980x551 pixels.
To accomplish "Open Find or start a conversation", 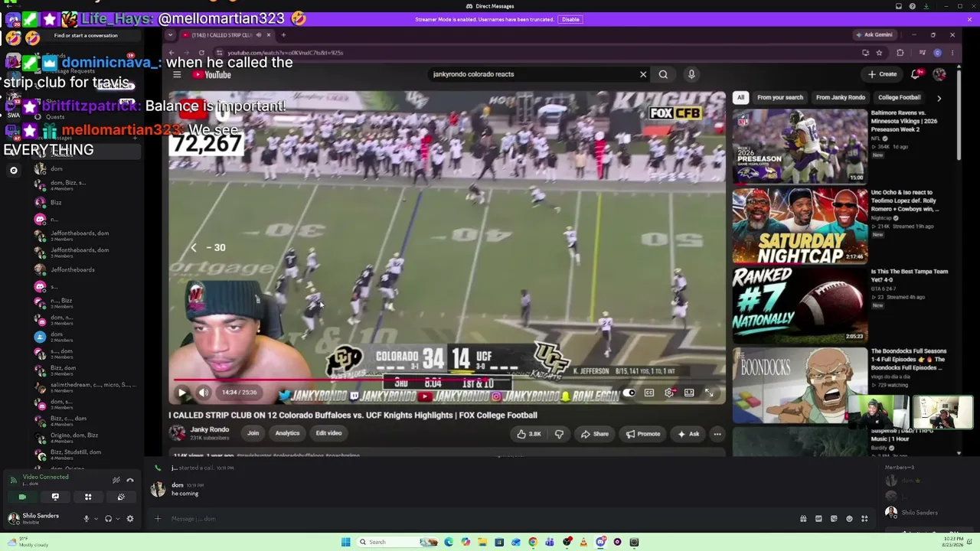I will [x=86, y=36].
